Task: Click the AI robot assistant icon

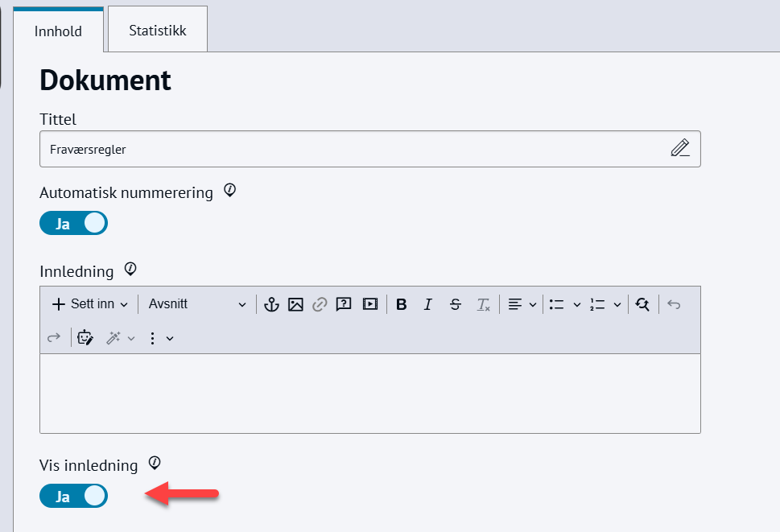Action: [85, 338]
